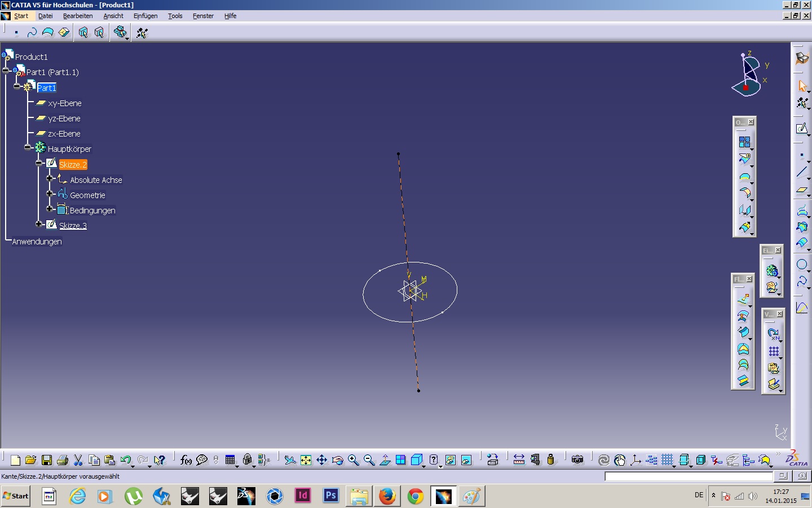Open a file with the folder icon
The image size is (812, 508).
click(x=31, y=460)
